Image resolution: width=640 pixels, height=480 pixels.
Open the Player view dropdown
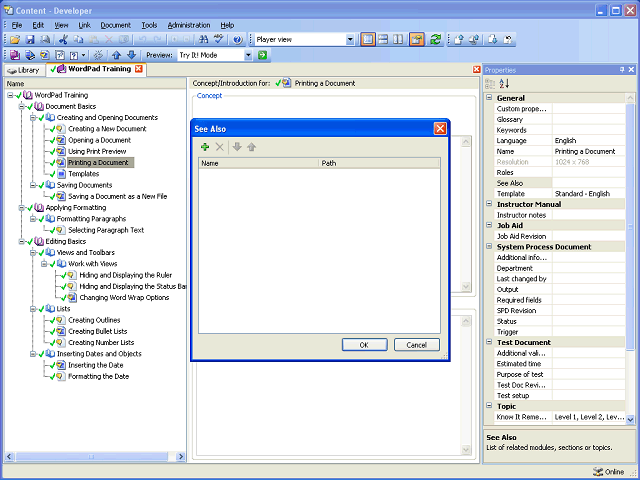click(350, 40)
